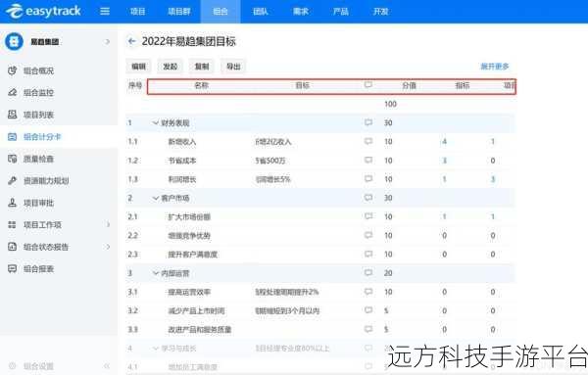
Task: Select the 扩大市场份额 row name
Action: click(189, 216)
